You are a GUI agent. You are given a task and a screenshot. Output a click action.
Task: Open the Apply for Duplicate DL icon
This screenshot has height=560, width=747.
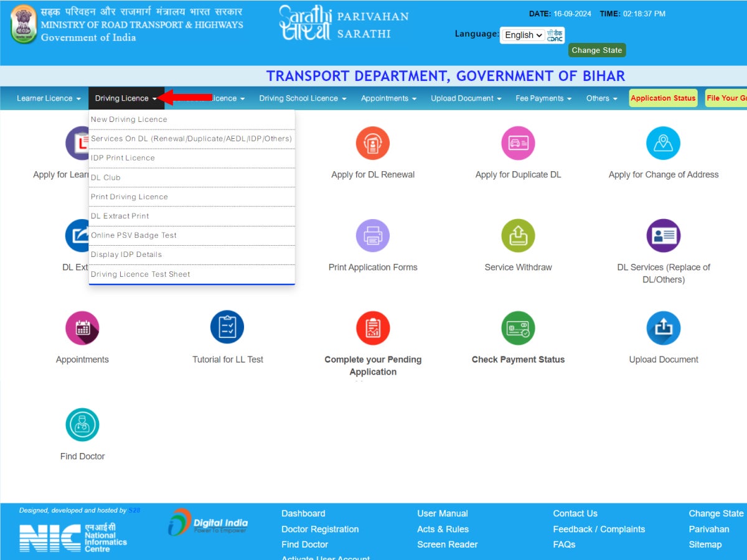pyautogui.click(x=518, y=143)
